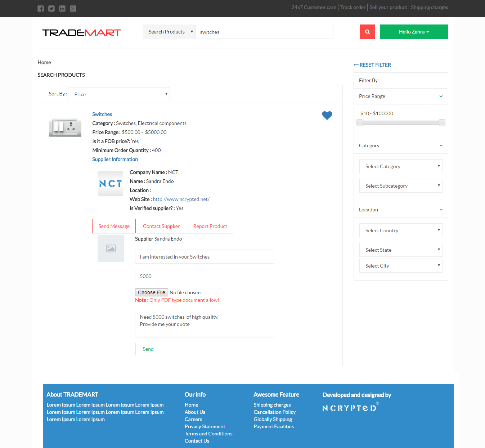Image resolution: width=485 pixels, height=448 pixels.
Task: Click the Contact Supplier button
Action: 161,226
